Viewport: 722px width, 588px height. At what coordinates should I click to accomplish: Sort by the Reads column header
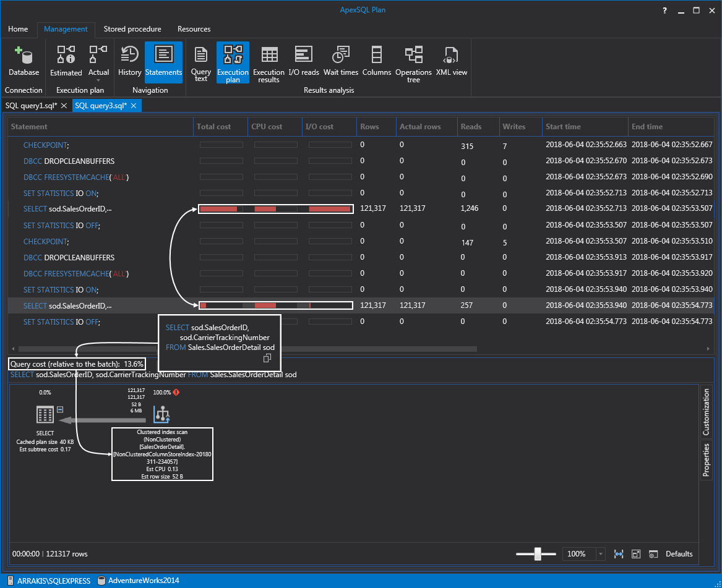(478, 127)
